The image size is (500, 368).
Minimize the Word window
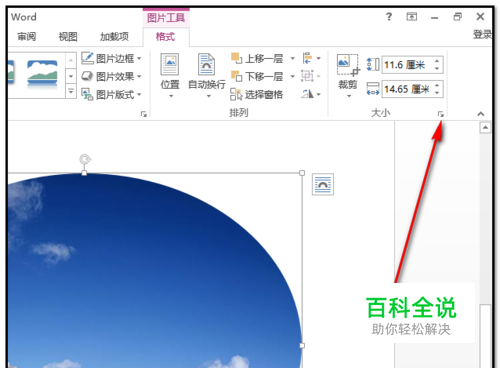click(x=434, y=17)
